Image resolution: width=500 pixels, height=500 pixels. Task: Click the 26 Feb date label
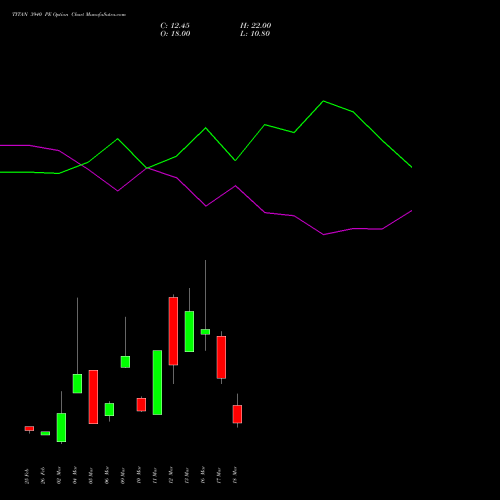43,476
